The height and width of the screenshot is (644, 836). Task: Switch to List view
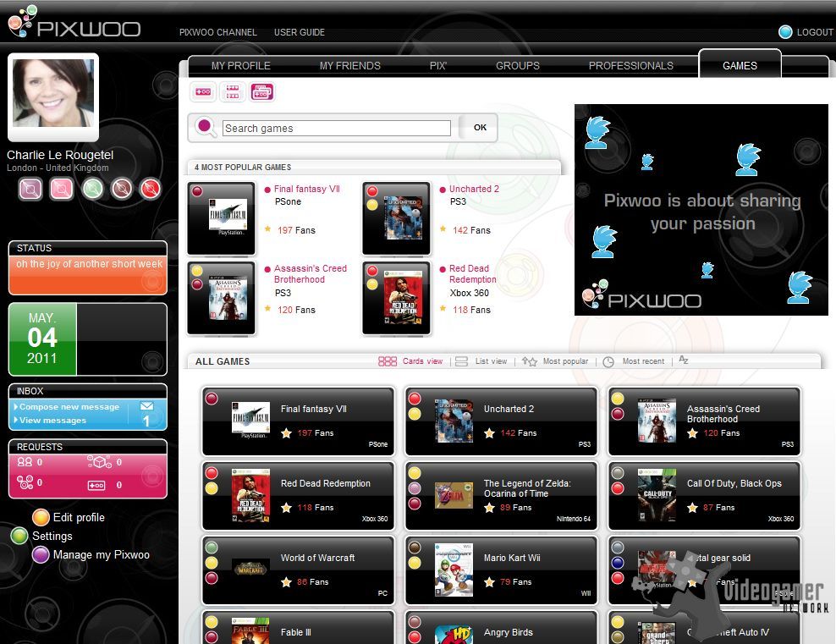coord(481,361)
